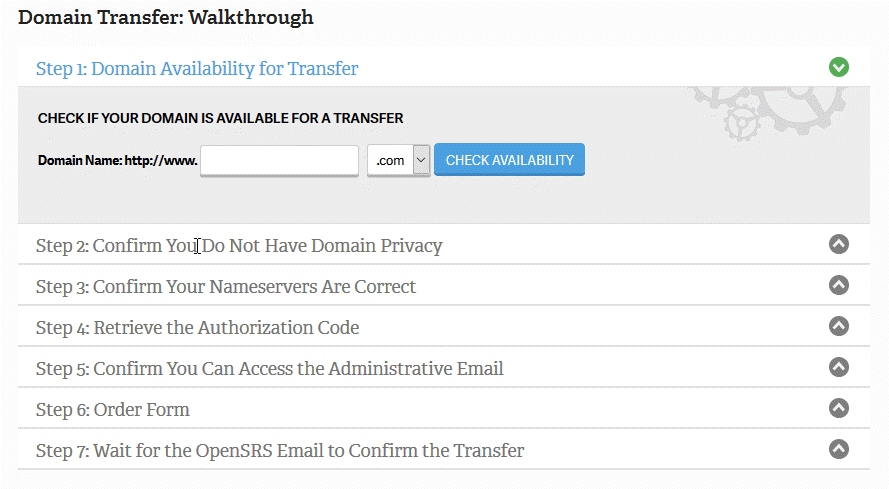The height and width of the screenshot is (489, 889).
Task: Click the arrow icon for Step 5
Action: 839,368
